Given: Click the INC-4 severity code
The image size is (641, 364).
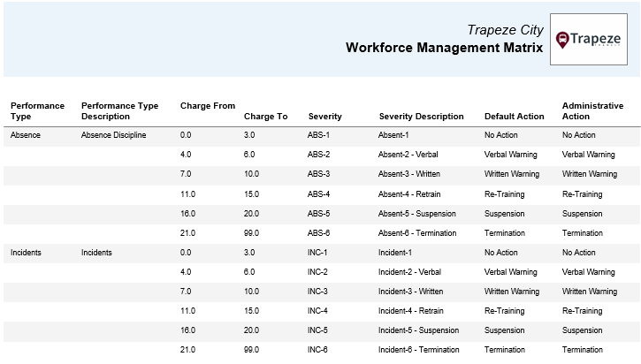Looking at the screenshot, I should click(317, 311).
